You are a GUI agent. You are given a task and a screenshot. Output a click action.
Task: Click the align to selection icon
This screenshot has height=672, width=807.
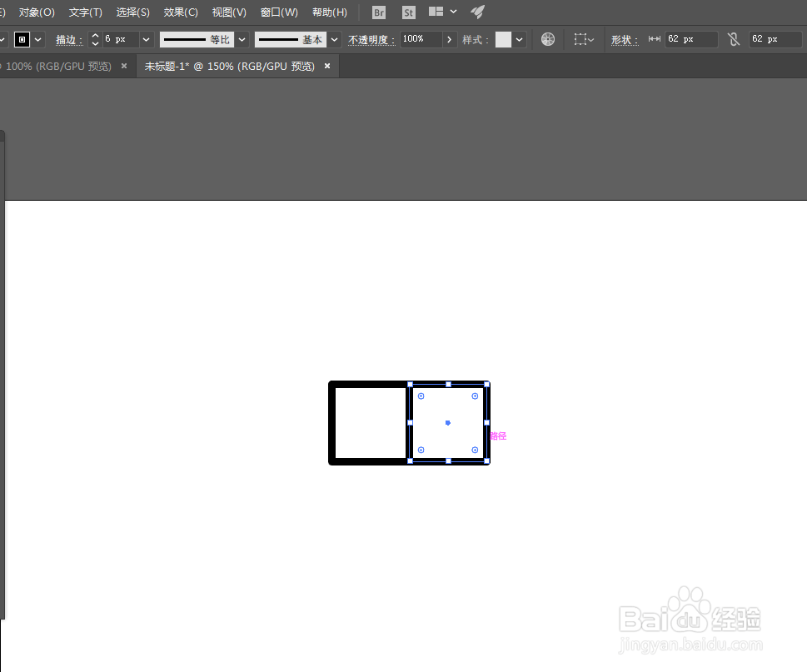tap(580, 39)
